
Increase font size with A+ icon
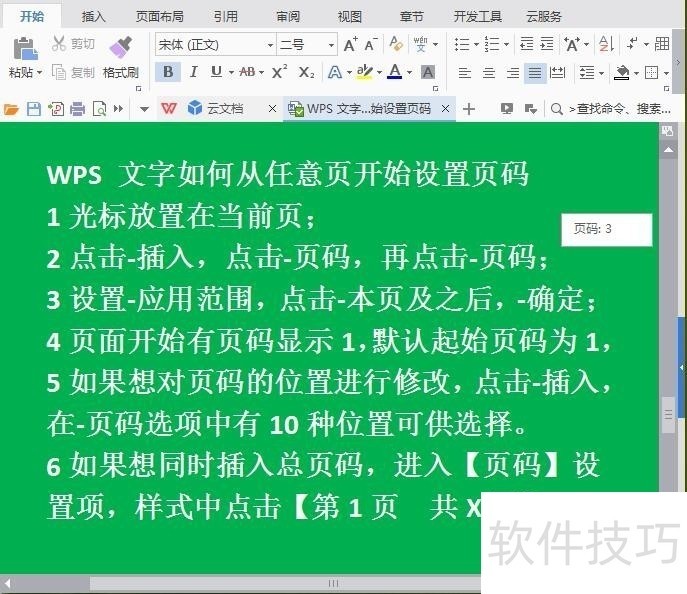[351, 44]
